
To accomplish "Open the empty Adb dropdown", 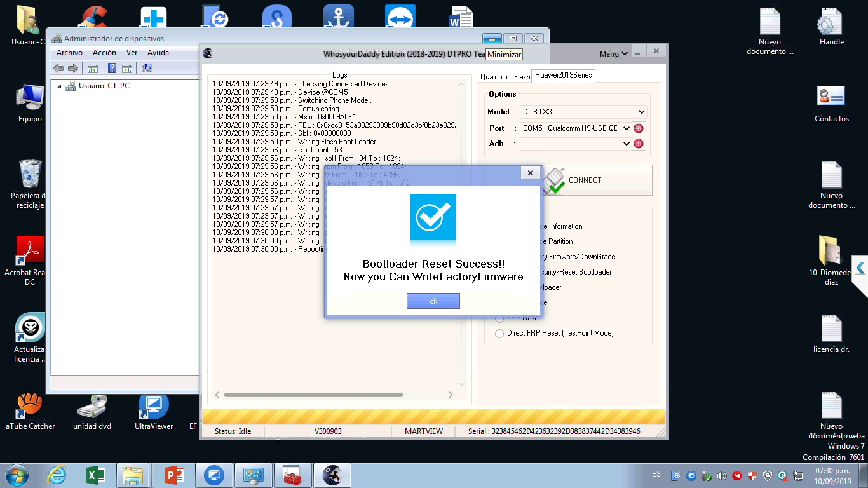I will pyautogui.click(x=576, y=144).
